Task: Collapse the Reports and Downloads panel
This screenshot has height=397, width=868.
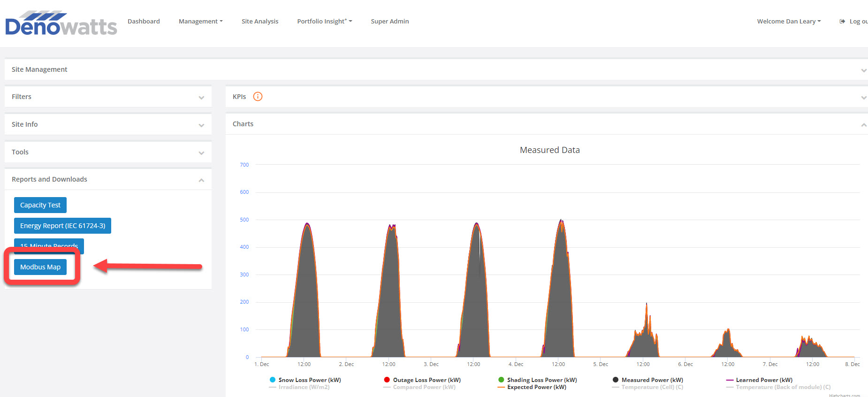Action: click(201, 180)
